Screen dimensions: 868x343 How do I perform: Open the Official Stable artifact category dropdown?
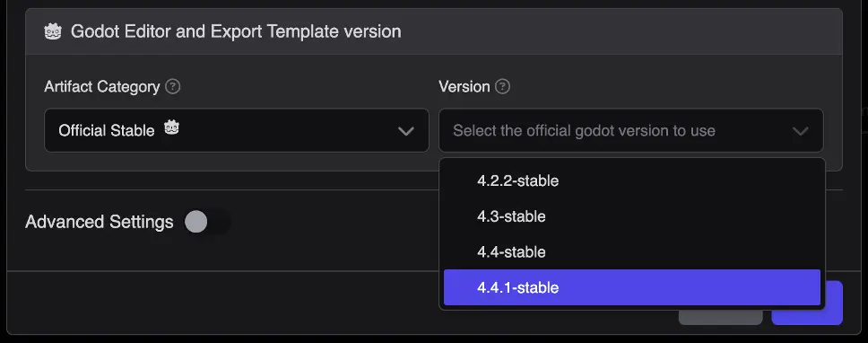[x=237, y=130]
